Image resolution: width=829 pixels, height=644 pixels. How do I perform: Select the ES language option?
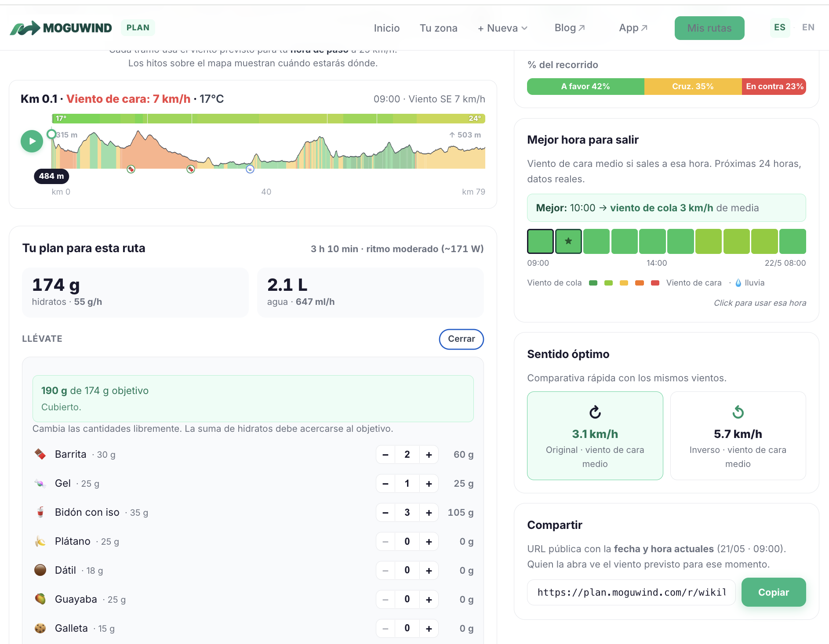(x=780, y=28)
